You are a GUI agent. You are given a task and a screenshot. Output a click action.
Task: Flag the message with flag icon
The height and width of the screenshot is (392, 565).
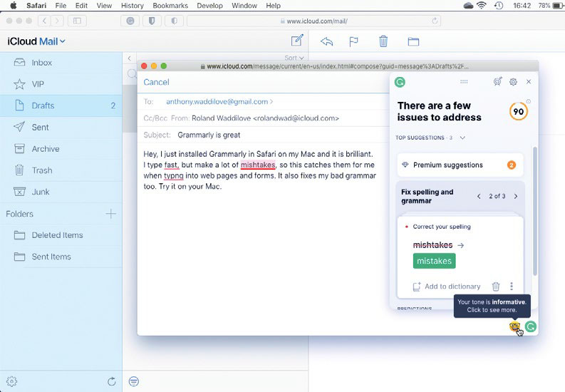point(353,42)
